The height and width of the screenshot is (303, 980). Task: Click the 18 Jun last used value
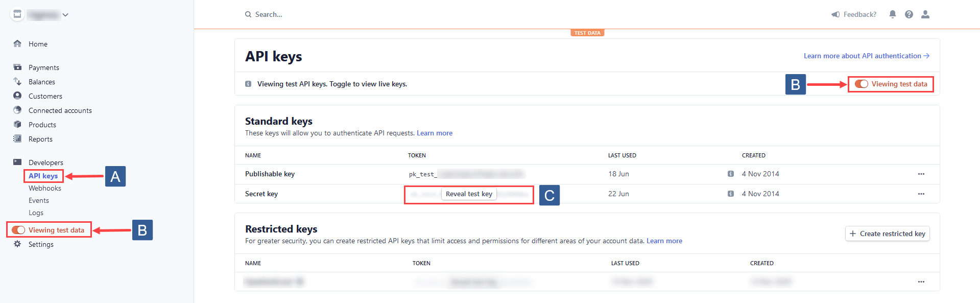pos(618,174)
